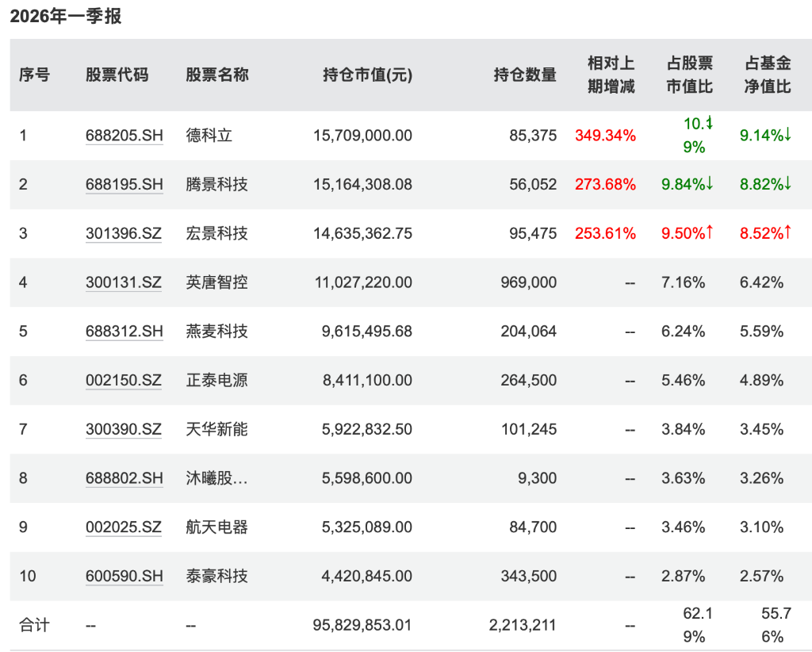Click the red up arrow beside 9.50%
Viewport: 812px width, 652px height.
click(x=709, y=233)
